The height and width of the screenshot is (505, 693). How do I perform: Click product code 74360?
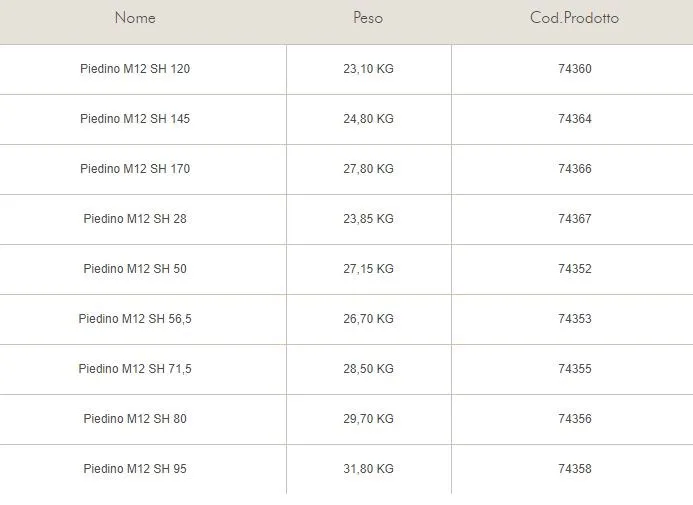pyautogui.click(x=575, y=69)
